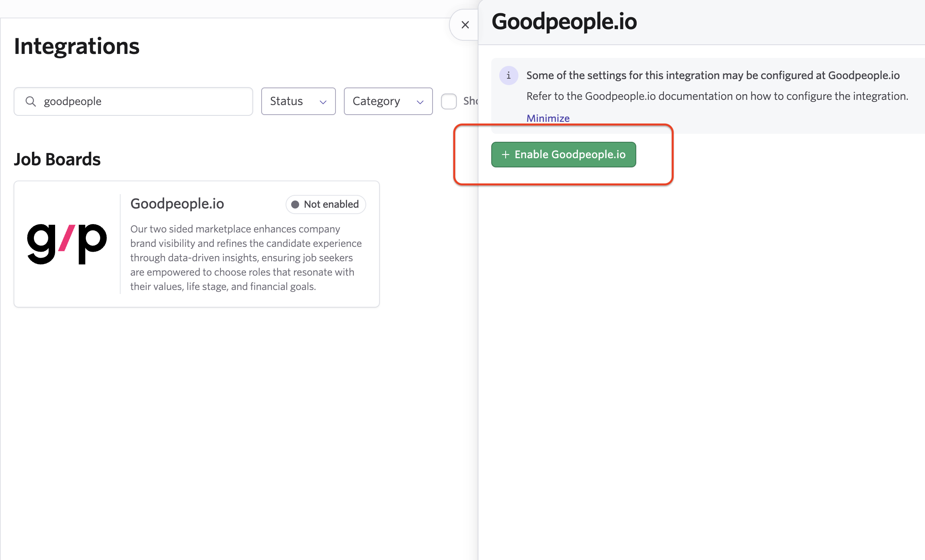
Task: Click the Goodpeople g/p logo
Action: (x=67, y=244)
